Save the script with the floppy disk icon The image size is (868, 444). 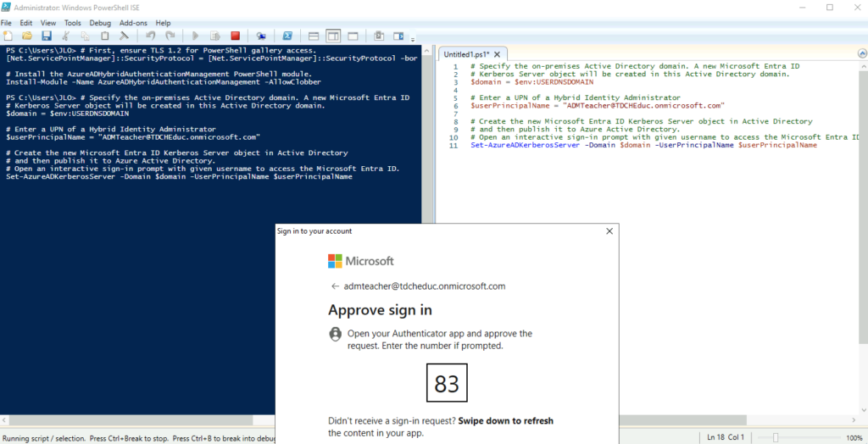point(47,36)
